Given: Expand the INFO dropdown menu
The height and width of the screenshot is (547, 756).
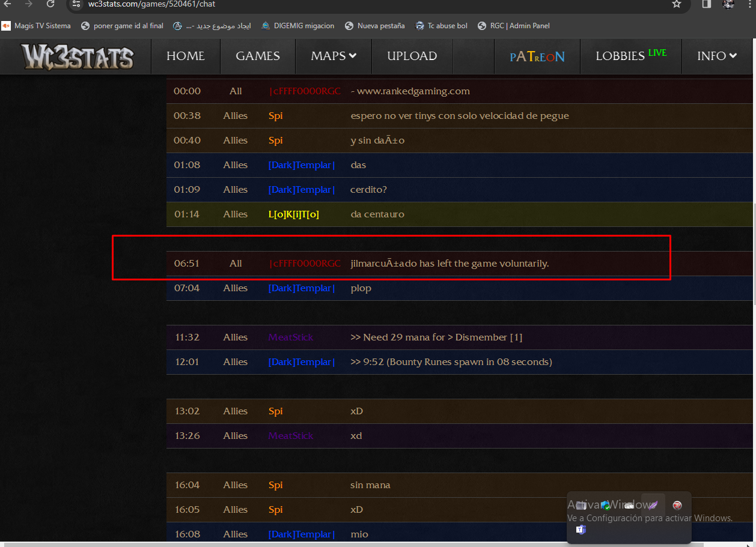Looking at the screenshot, I should (717, 56).
